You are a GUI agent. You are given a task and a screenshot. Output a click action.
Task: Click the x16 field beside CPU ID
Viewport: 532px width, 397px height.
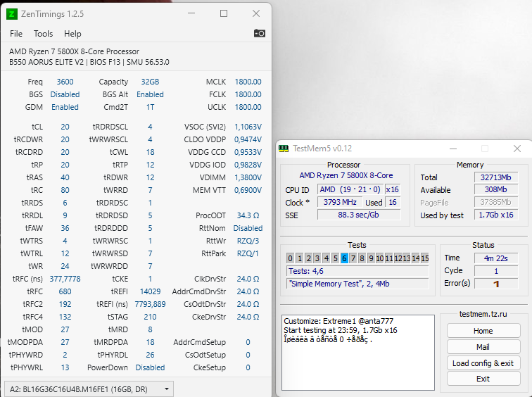click(392, 189)
